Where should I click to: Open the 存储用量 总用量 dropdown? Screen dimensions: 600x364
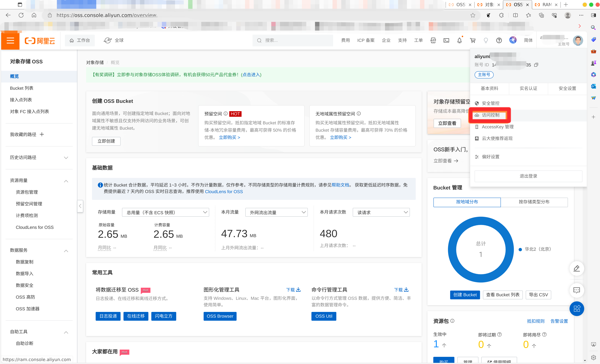click(165, 212)
